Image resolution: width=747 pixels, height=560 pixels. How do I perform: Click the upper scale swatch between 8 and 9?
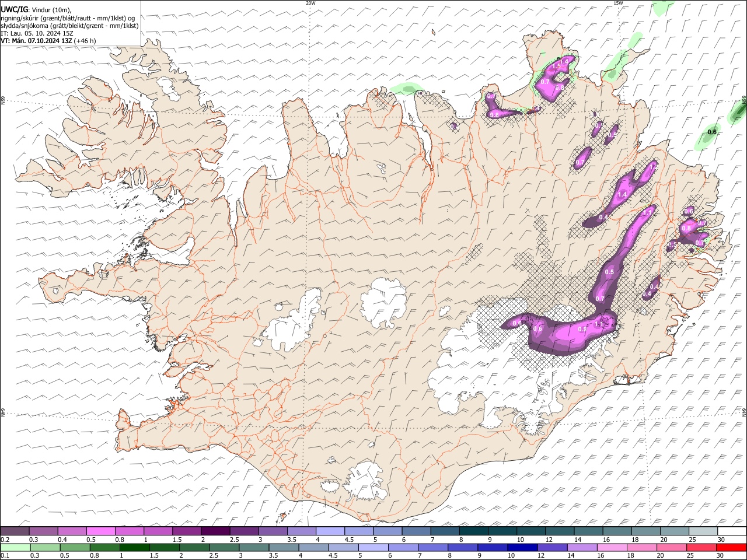point(474,531)
